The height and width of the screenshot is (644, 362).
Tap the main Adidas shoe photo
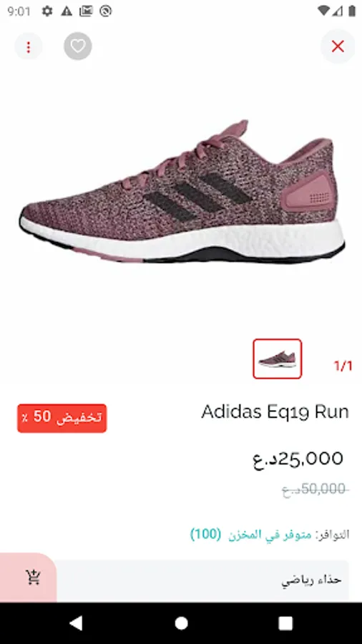182,192
